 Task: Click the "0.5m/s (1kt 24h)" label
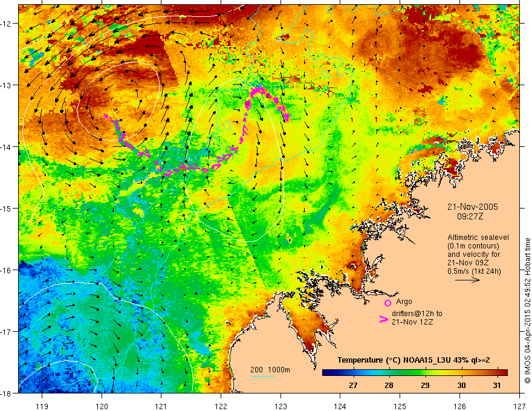pyautogui.click(x=475, y=271)
